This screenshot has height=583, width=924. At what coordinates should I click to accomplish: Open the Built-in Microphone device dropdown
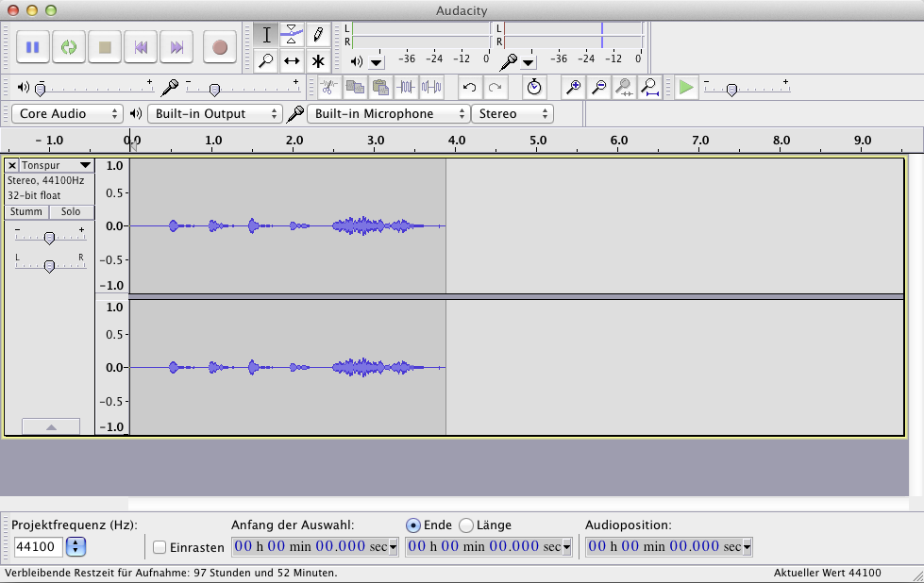(388, 113)
